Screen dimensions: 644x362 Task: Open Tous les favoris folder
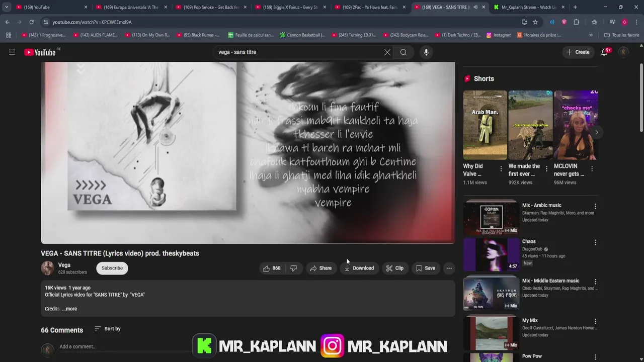click(x=621, y=35)
